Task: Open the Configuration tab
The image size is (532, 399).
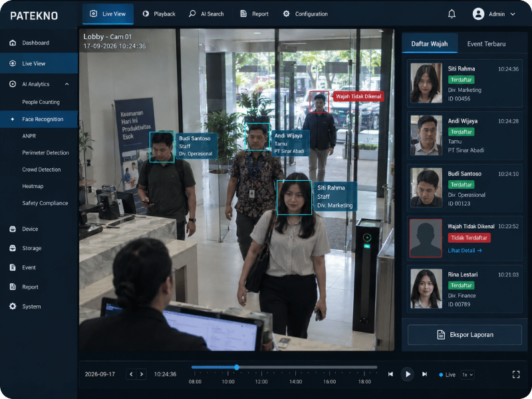Action: click(x=305, y=14)
